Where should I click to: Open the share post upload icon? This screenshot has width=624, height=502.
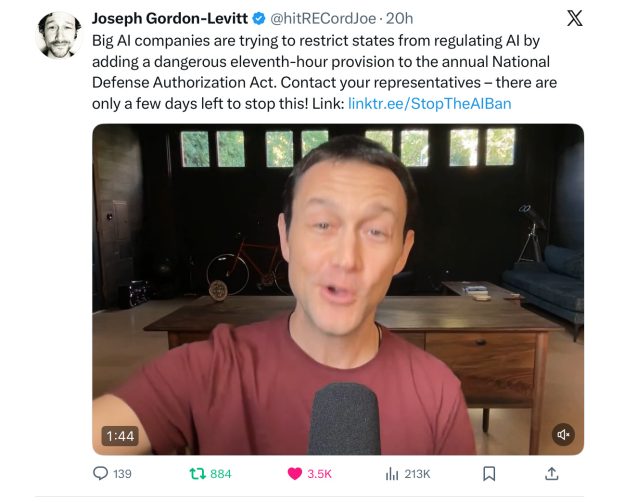pyautogui.click(x=552, y=473)
